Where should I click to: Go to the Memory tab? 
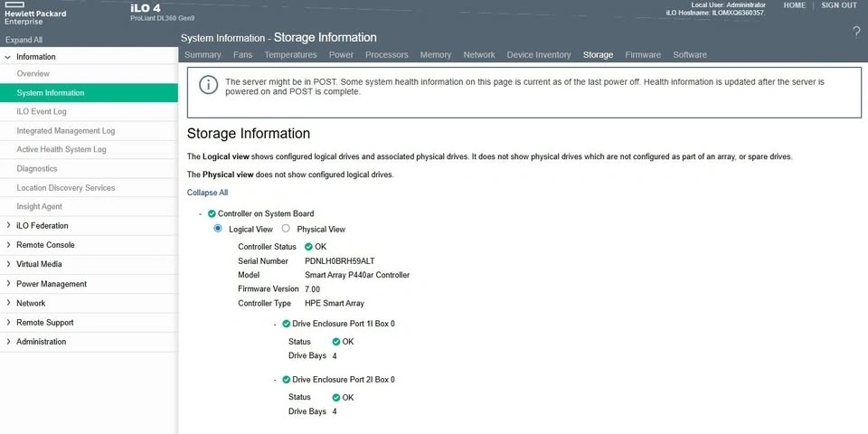pos(436,55)
